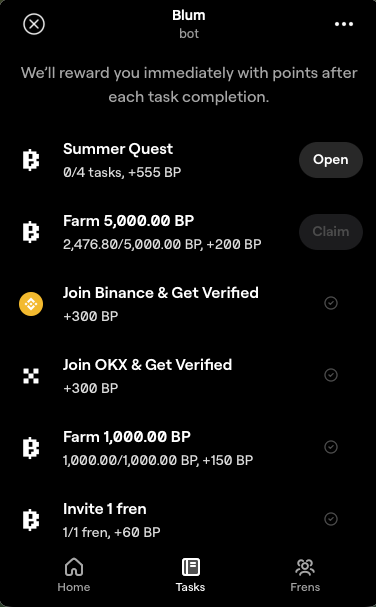This screenshot has width=376, height=607.
Task: Click the yellow Binance logo icon
Action: click(31, 304)
